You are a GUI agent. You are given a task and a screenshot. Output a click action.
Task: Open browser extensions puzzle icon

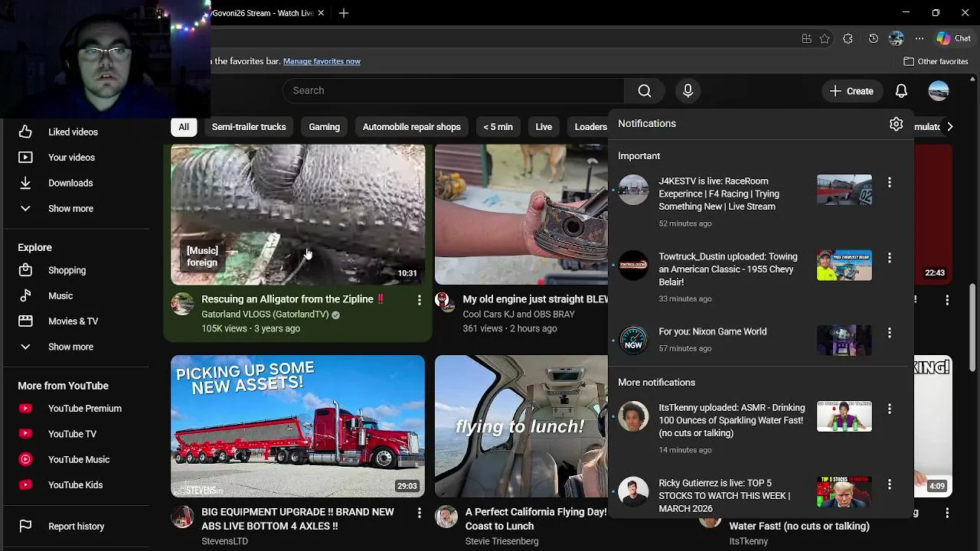pyautogui.click(x=848, y=38)
